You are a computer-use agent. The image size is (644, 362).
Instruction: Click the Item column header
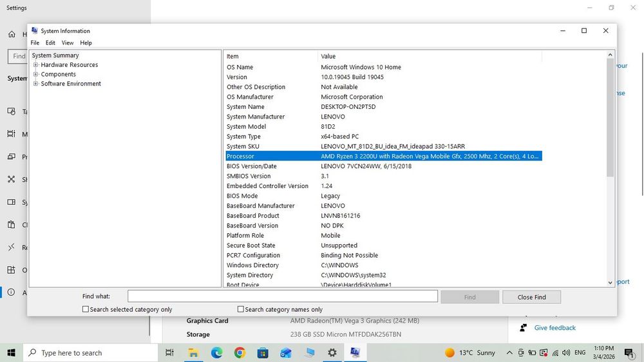(x=272, y=56)
